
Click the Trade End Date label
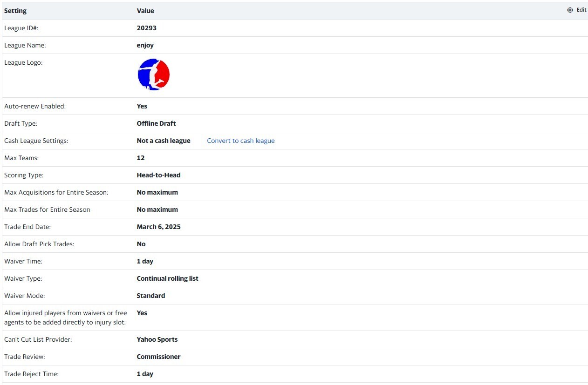point(27,227)
